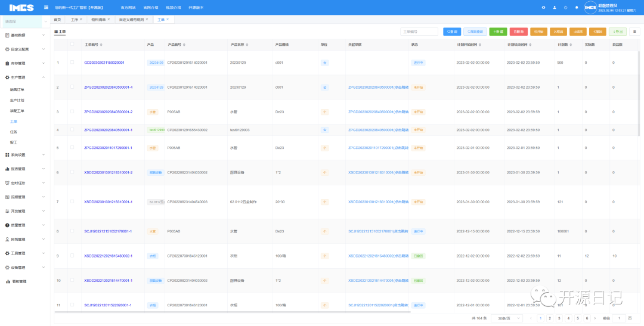Click the 基础数据 sidebar icon
Viewport: 644px width, 326px height.
[7, 35]
